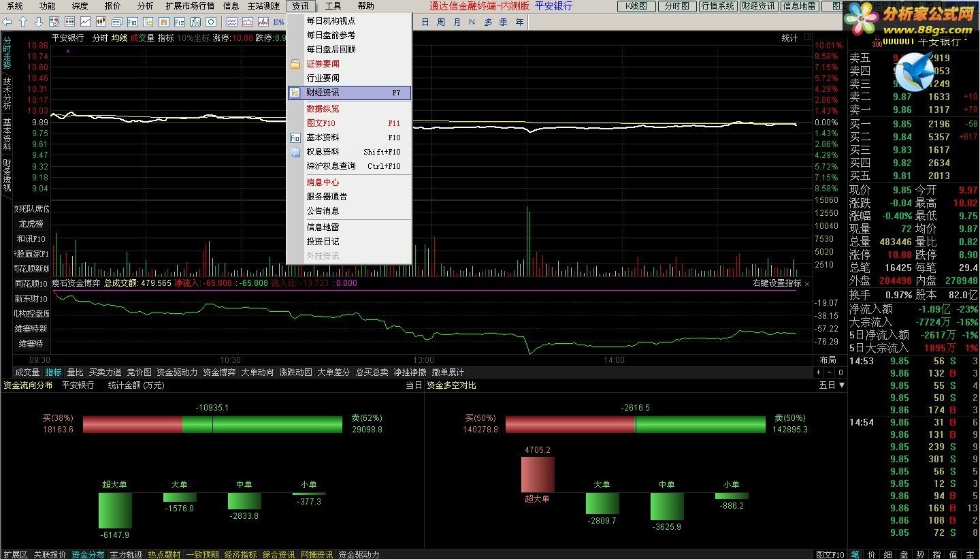Screen dimensions: 980x559
Task: Open the 分析 menu
Action: pyautogui.click(x=145, y=6)
